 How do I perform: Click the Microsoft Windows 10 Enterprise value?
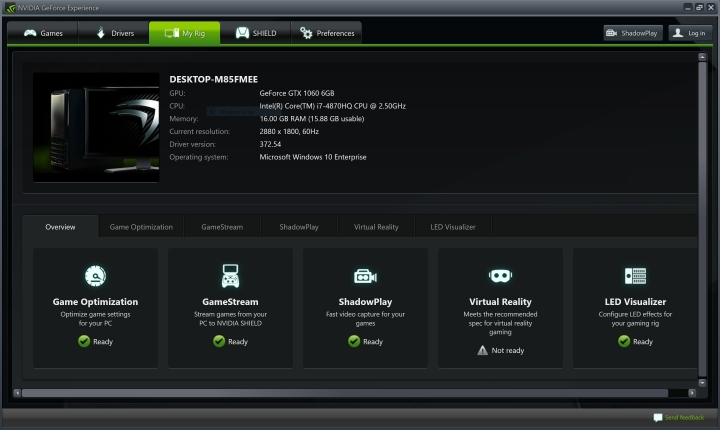[x=313, y=157]
